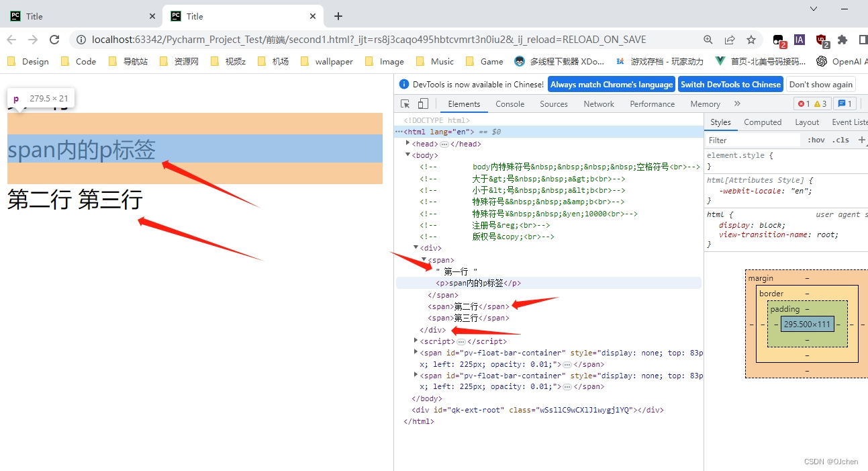Select the Elements tab
The image size is (868, 471).
tap(464, 104)
